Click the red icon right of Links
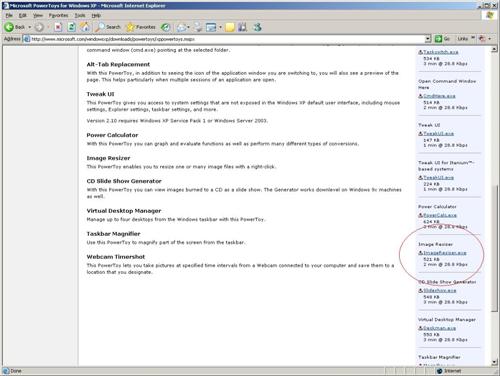This screenshot has height=376, width=500. pyautogui.click(x=482, y=39)
